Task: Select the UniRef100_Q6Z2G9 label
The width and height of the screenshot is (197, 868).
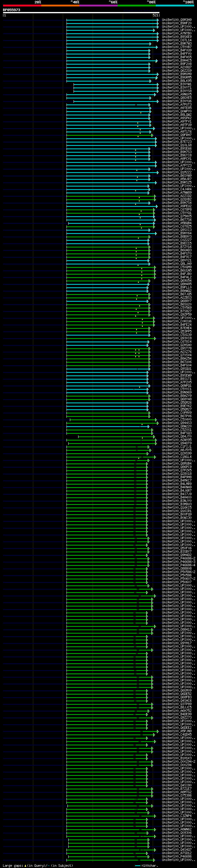Action: 177,71
